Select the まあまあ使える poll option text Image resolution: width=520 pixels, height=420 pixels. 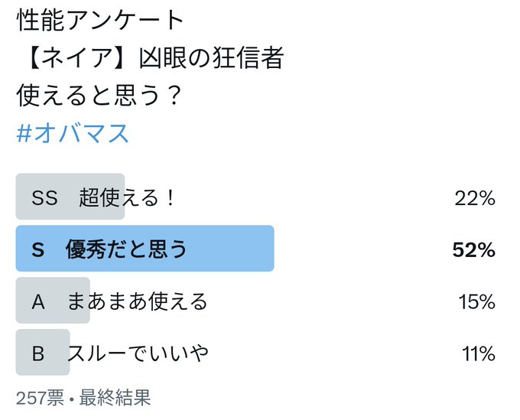(138, 301)
